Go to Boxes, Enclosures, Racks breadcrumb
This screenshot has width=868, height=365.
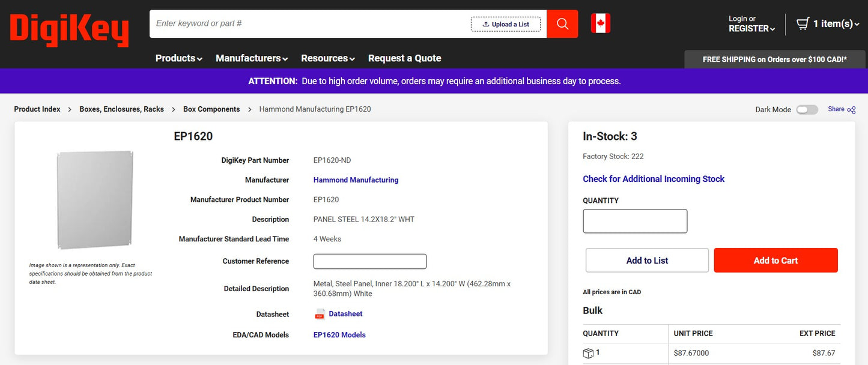point(121,109)
